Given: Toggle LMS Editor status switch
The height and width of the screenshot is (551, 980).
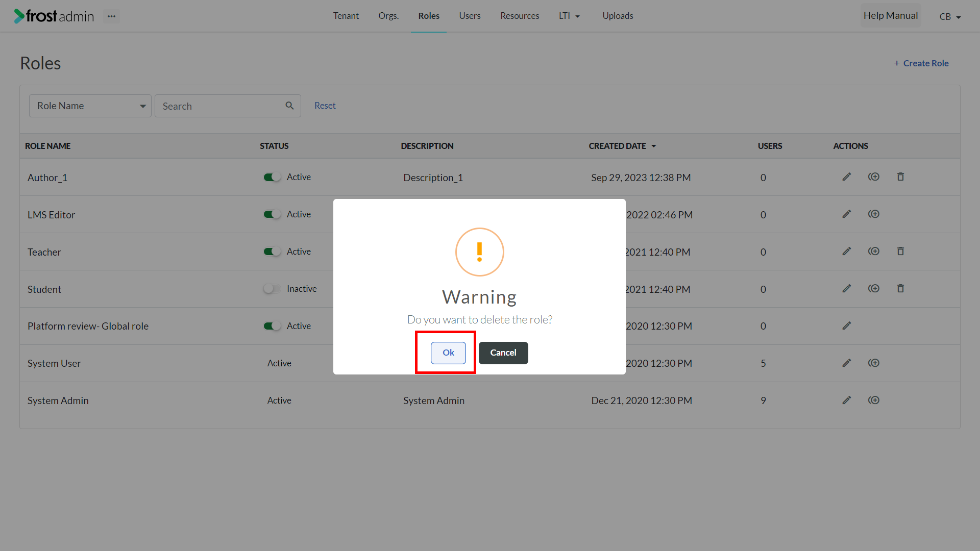Looking at the screenshot, I should [x=272, y=214].
